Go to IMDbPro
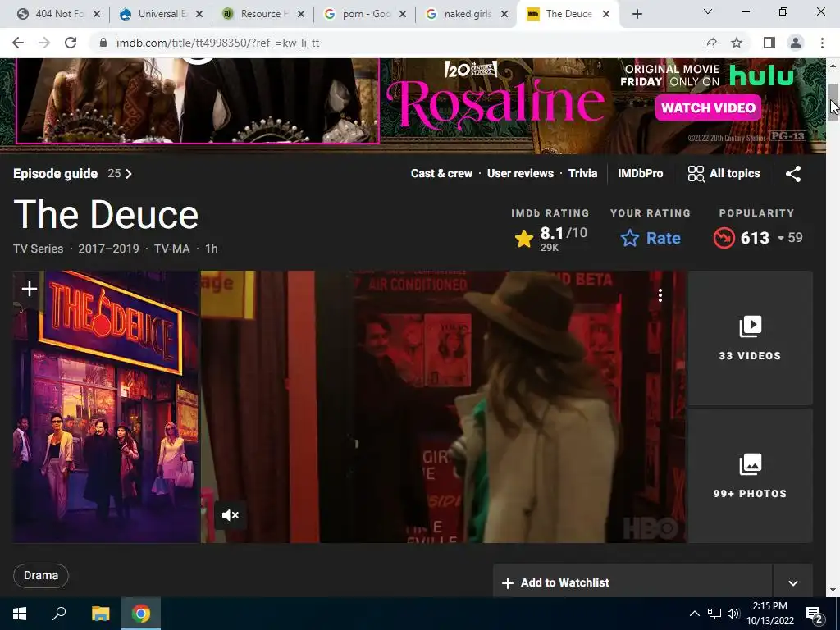The width and height of the screenshot is (840, 630). (x=640, y=174)
